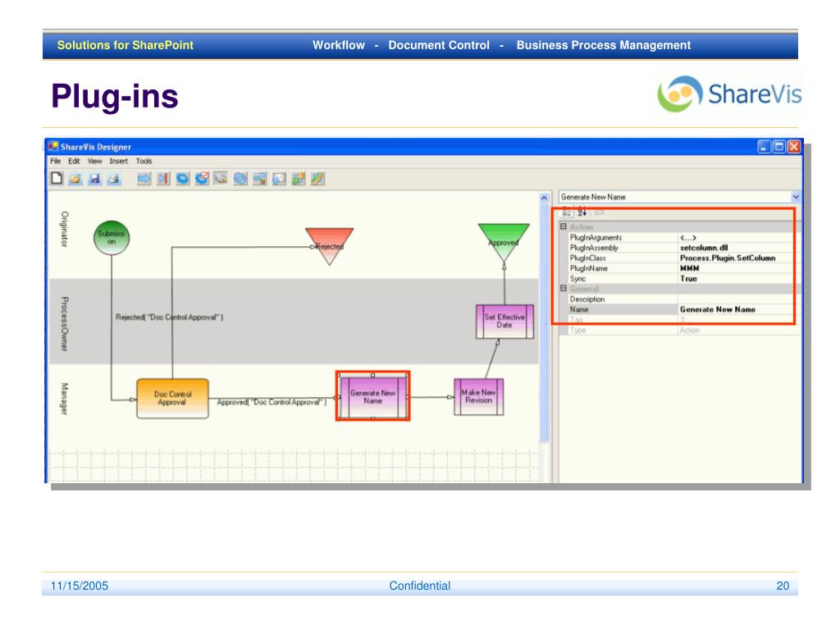Click the ProcessOwner swimlane label
Viewport: 840px width, 630px height.
click(x=64, y=324)
